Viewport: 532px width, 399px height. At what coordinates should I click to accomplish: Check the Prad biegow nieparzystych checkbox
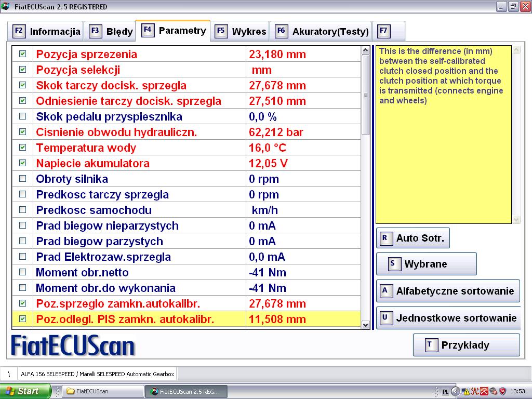(22, 225)
